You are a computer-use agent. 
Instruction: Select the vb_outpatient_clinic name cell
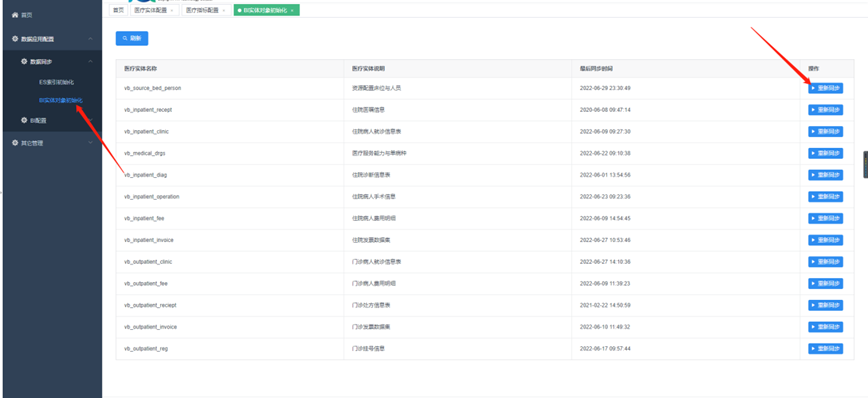click(x=230, y=261)
